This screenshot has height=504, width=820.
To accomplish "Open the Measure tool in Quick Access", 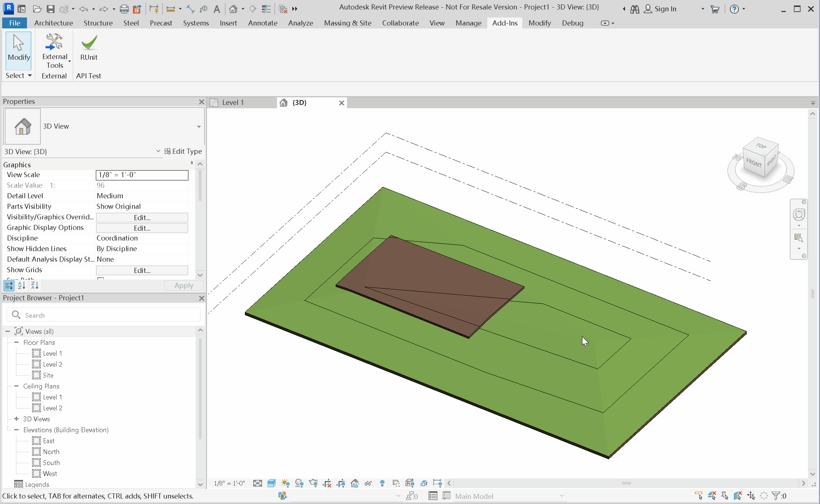I will point(170,9).
